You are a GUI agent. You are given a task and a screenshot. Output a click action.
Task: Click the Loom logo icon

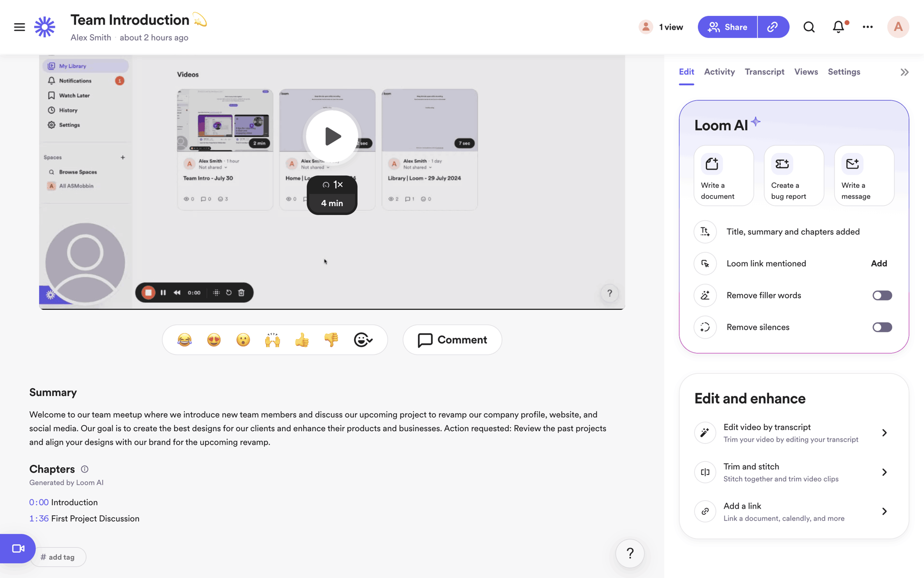(45, 27)
